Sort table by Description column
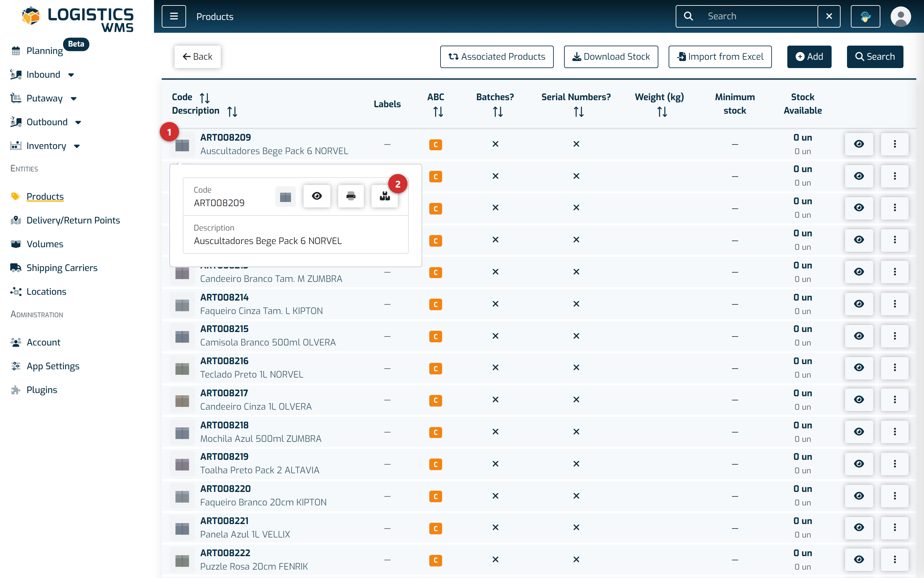924x578 pixels. tap(232, 112)
